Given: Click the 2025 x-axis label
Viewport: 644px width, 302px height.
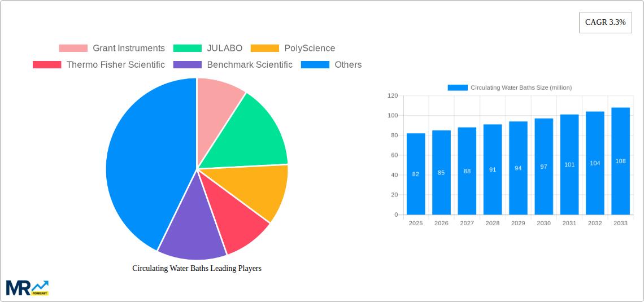Looking at the screenshot, I should (x=416, y=223).
